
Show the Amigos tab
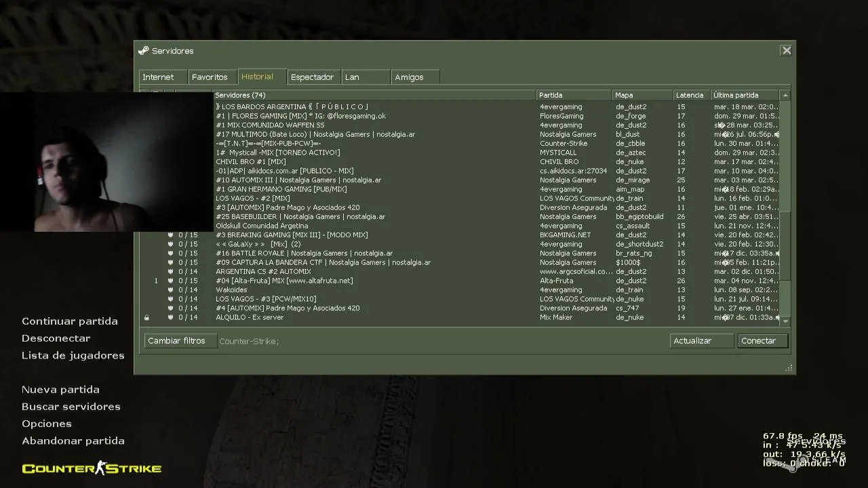[x=416, y=77]
